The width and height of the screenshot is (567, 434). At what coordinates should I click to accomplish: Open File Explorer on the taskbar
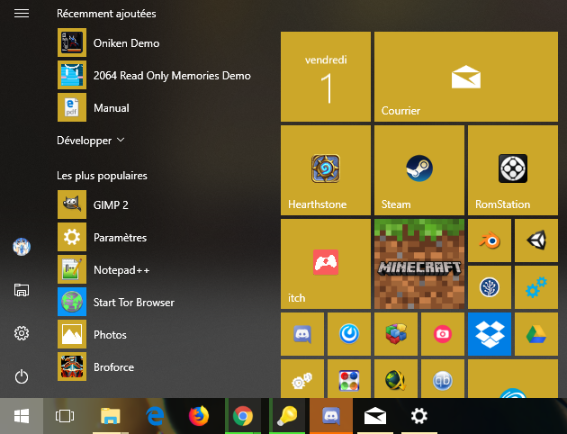coord(110,416)
